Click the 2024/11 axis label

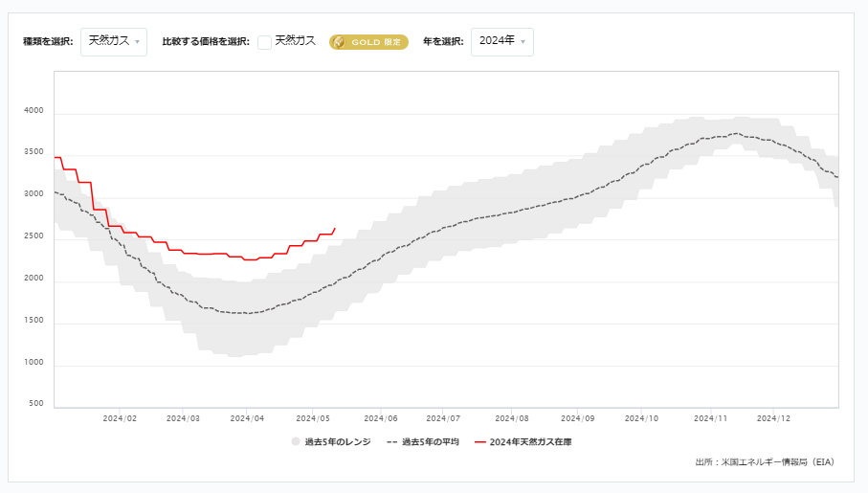711,418
